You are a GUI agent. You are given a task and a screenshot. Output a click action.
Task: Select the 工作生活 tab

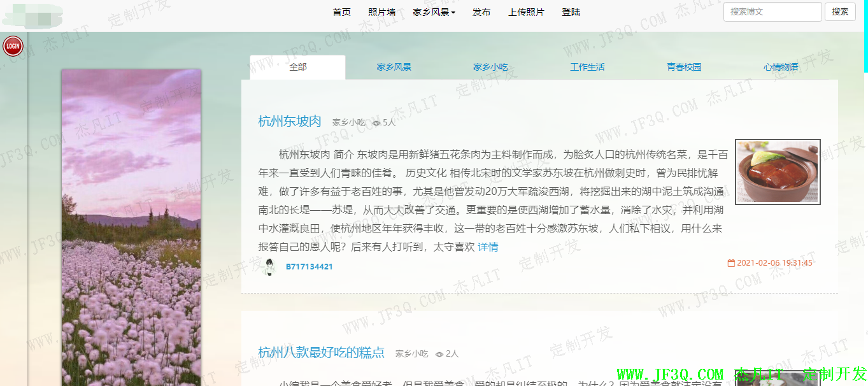587,67
